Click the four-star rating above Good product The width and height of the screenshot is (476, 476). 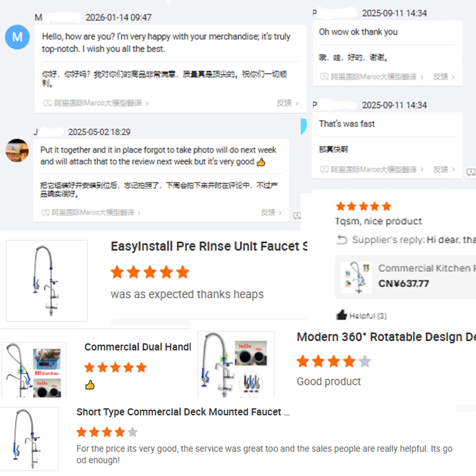(x=334, y=361)
